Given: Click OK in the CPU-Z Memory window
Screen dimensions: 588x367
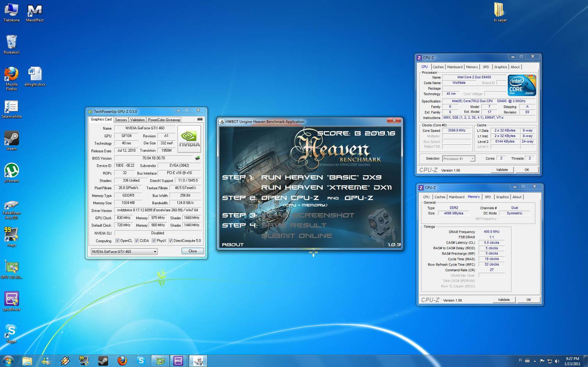Looking at the screenshot, I should pos(528,300).
